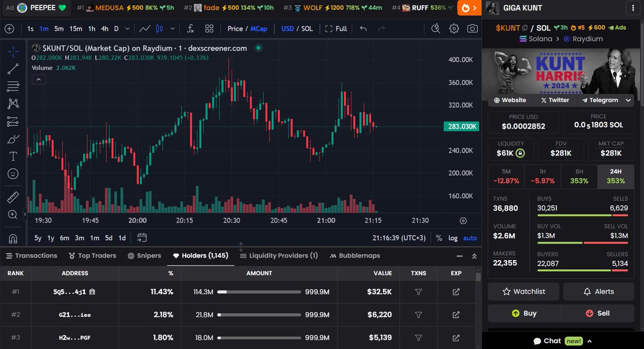This screenshot has height=349, width=644.
Task: Select the ruler measure tool
Action: (x=13, y=197)
